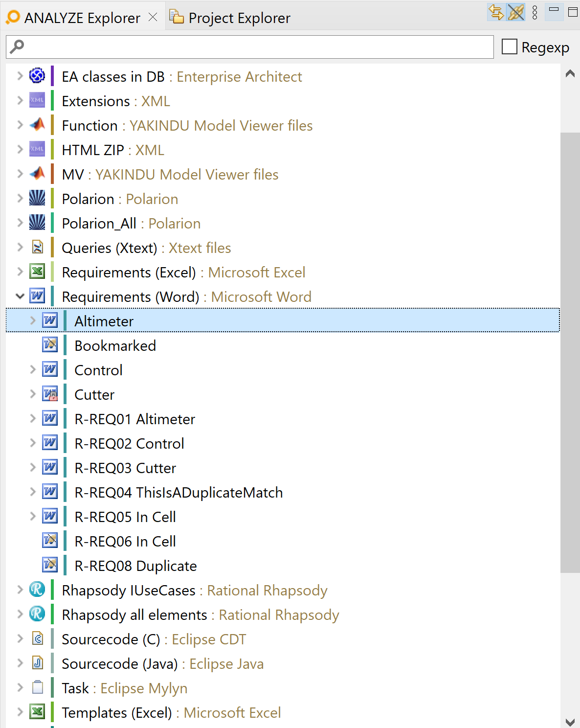Close the ANALYZE Explorer tab

coord(153,17)
